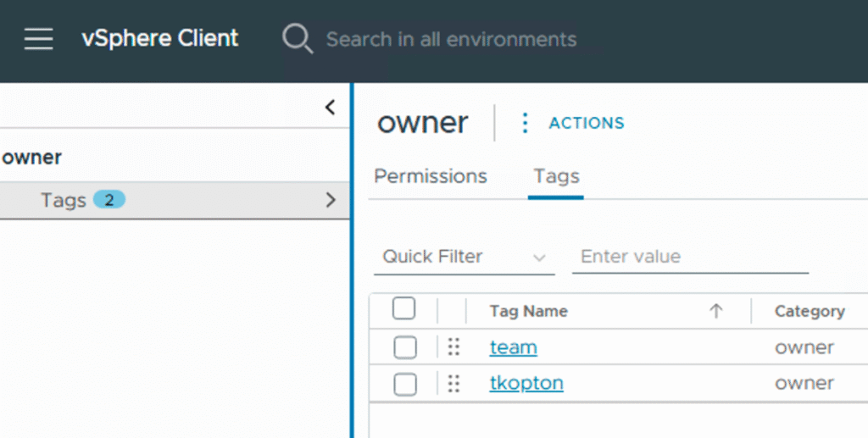Click the search magnifier icon

click(298, 39)
